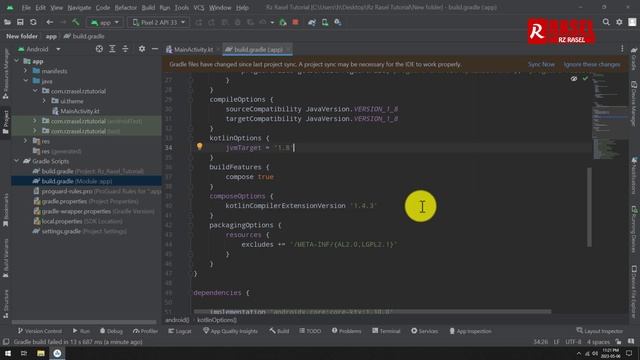Click the editor horizontal scrollbar
640x360 pixels.
372,311
